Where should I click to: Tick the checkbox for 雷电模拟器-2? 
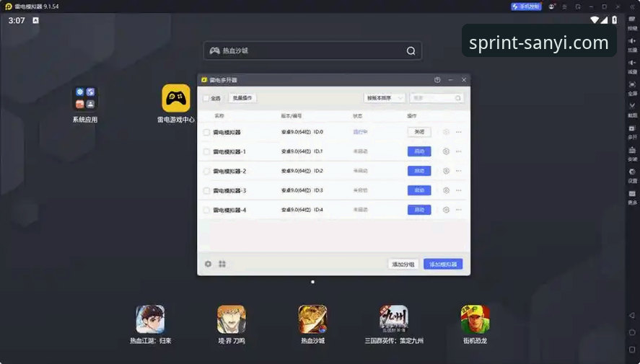pyautogui.click(x=206, y=172)
